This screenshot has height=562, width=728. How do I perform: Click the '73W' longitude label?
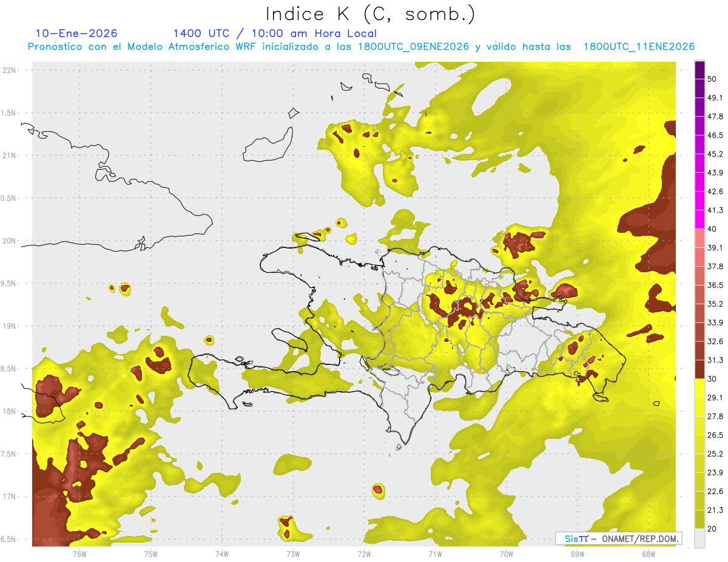[293, 554]
